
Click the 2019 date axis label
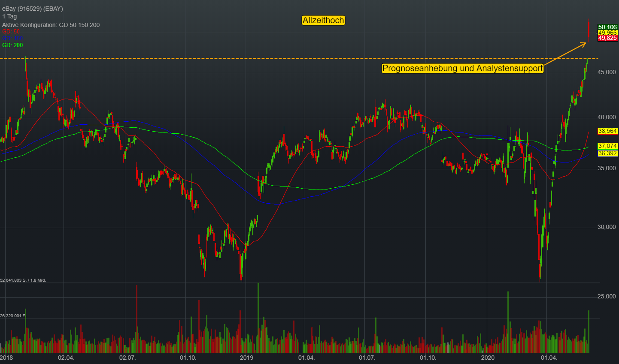[x=246, y=358]
